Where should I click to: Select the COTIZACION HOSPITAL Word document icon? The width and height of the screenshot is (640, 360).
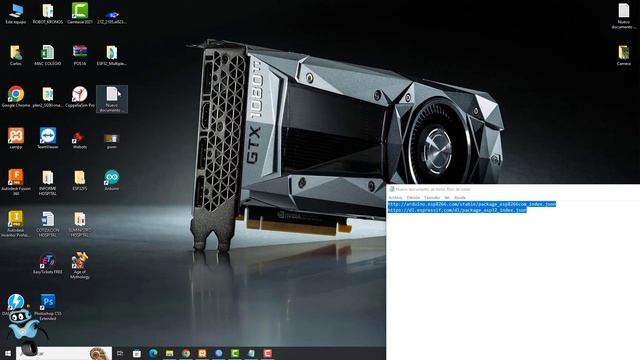[48, 224]
